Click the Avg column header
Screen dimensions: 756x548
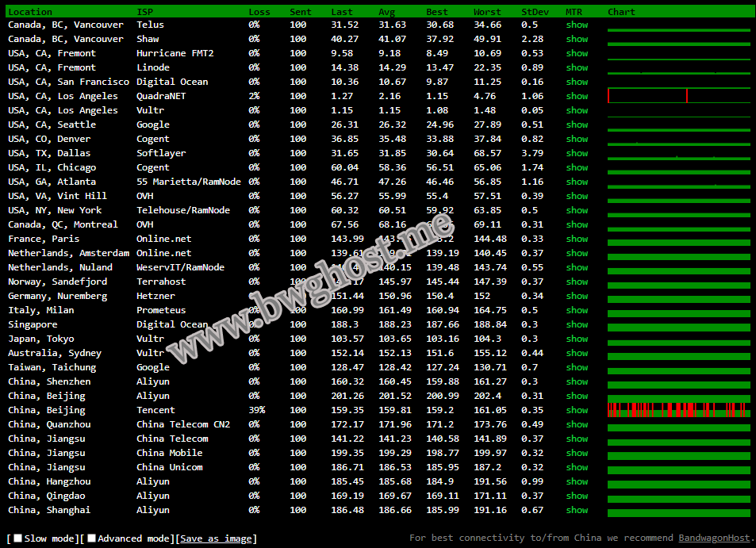pyautogui.click(x=386, y=12)
